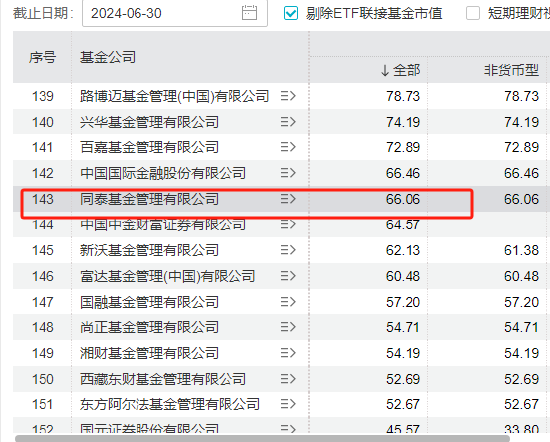Select company name 兴华基金管理有限公司

tap(149, 122)
